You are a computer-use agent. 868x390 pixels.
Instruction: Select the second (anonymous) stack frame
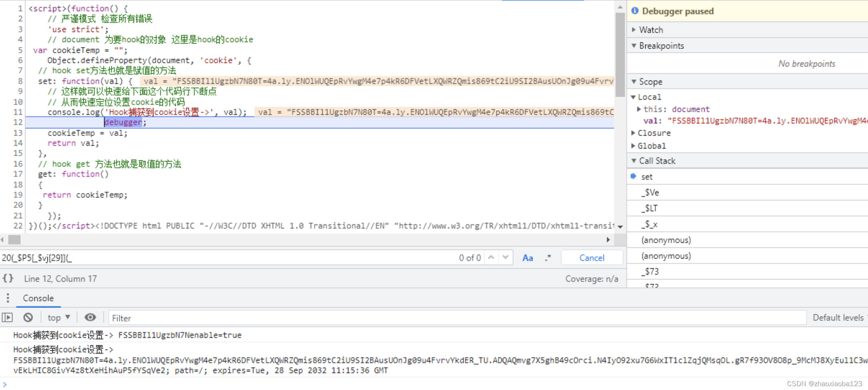click(x=747, y=256)
